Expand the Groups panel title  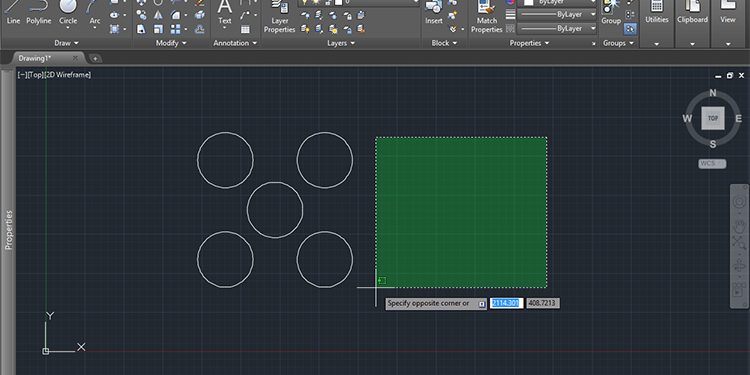[x=618, y=43]
